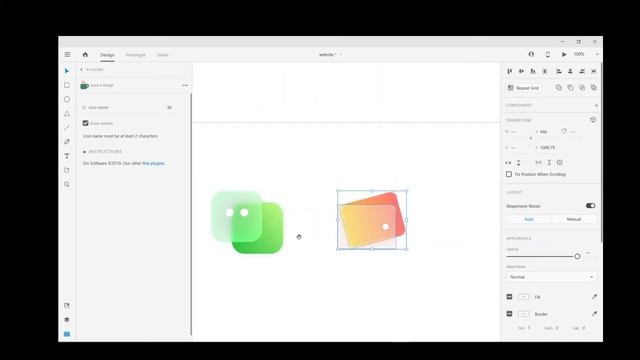Click the Border eyedropper icon
640x360 pixels.
[x=594, y=314]
